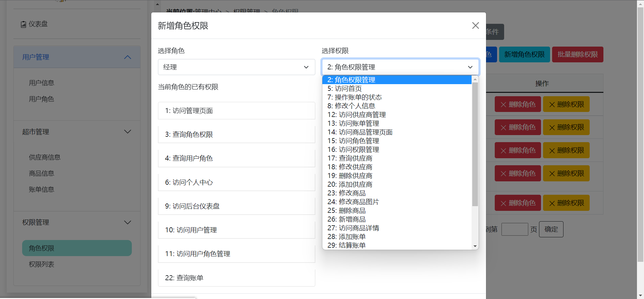The width and height of the screenshot is (644, 299).
Task: Select option 5: 访问首页
Action: 397,88
